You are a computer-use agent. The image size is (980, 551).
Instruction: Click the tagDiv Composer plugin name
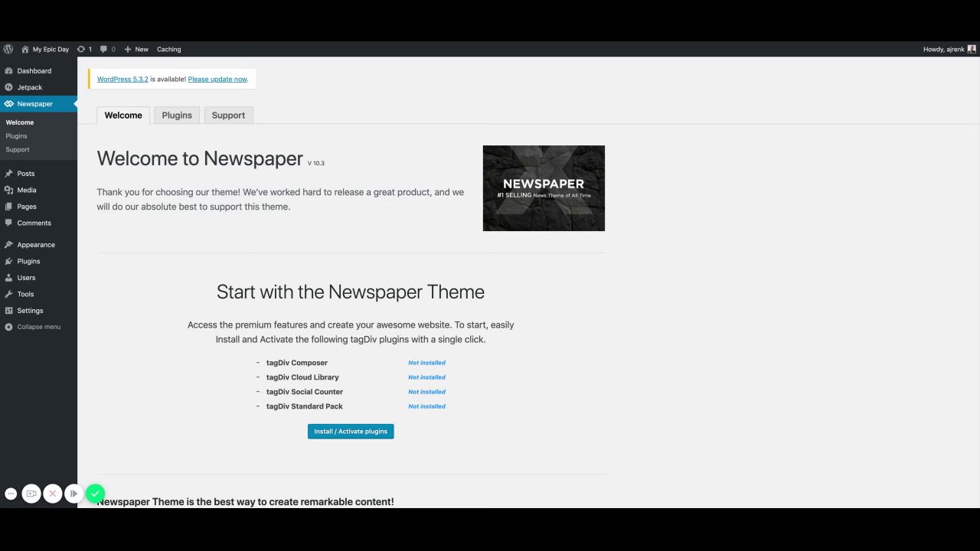(297, 363)
